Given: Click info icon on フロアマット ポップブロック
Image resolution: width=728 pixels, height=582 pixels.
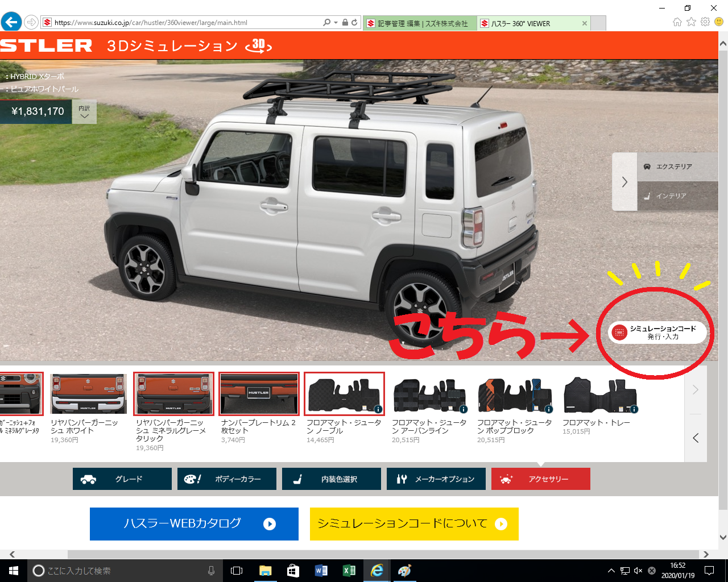Looking at the screenshot, I should coord(549,409).
